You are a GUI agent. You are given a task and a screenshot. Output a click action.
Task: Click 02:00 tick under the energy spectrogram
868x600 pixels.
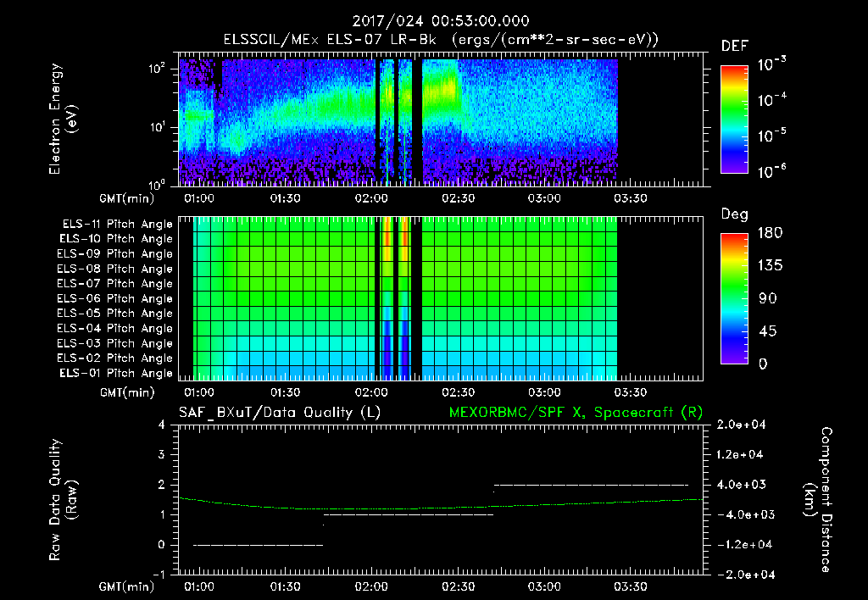tap(371, 198)
